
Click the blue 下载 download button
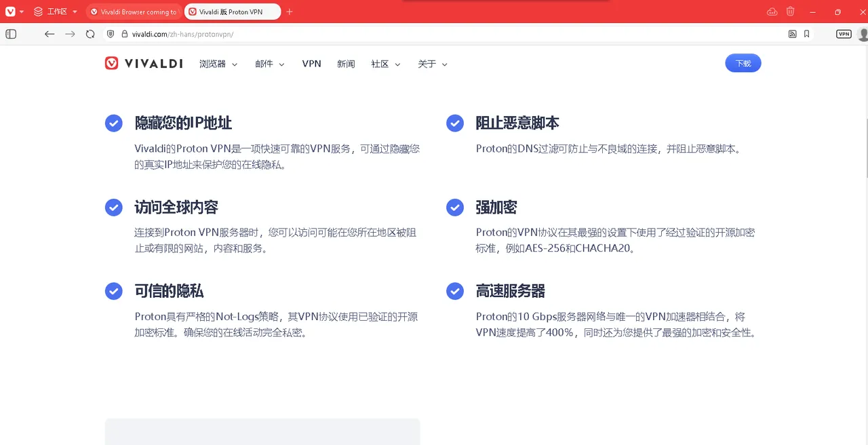tap(743, 63)
